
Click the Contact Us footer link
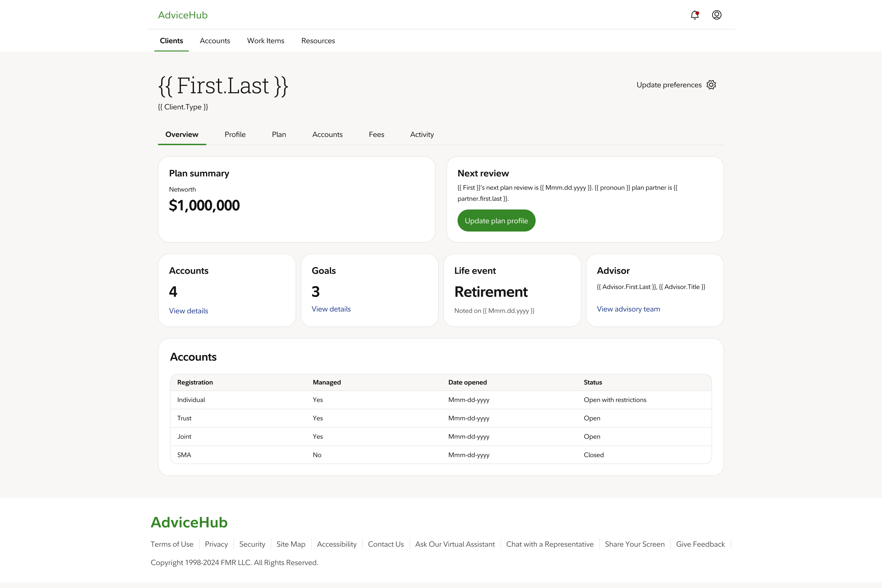pyautogui.click(x=386, y=544)
